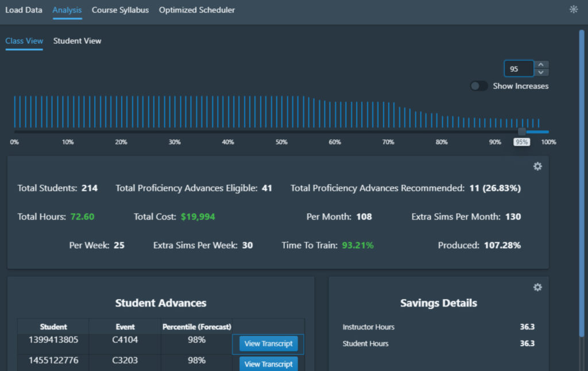This screenshot has width=588, height=371.
Task: View Transcript for student 1399413805
Action: point(268,343)
